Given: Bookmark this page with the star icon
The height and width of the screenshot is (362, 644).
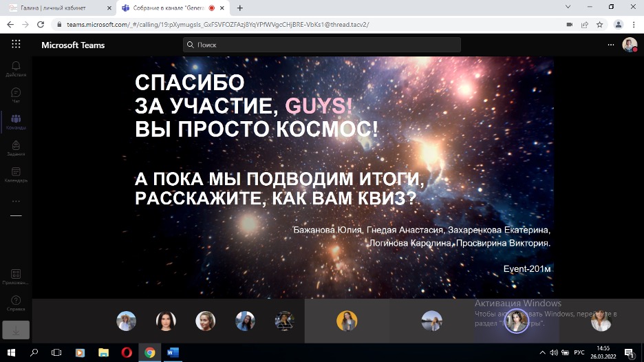Looking at the screenshot, I should tap(600, 24).
